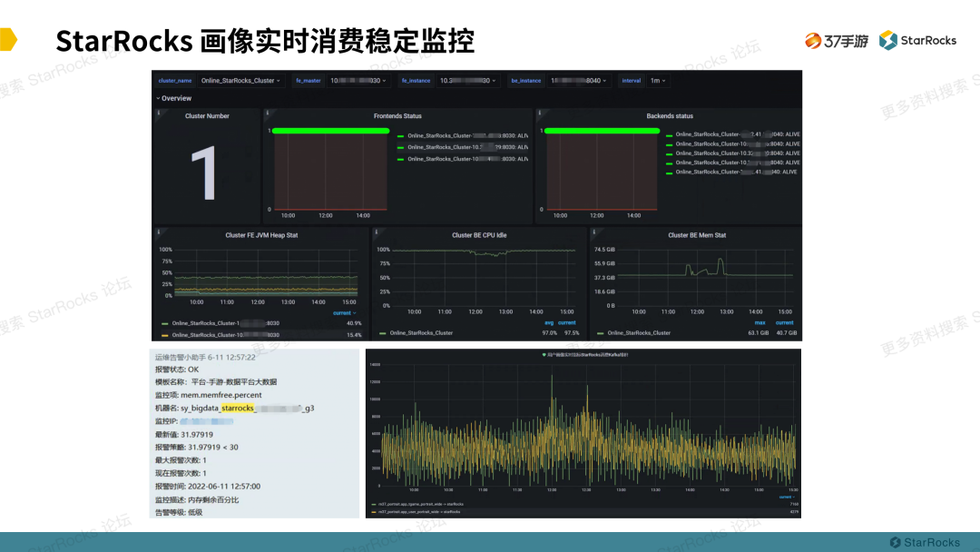The image size is (980, 552).
Task: Click the 40.7 GiB current value in Mem Stat legend
Action: tap(786, 333)
